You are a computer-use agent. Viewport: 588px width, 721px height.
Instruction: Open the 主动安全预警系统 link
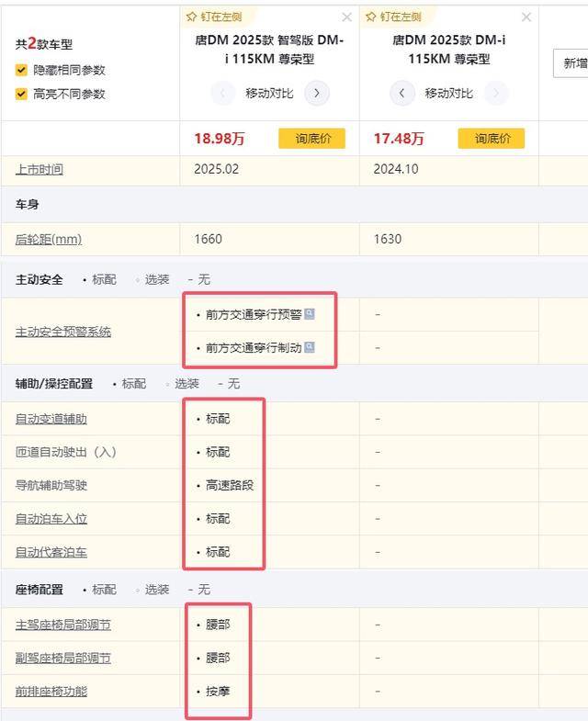(x=63, y=332)
